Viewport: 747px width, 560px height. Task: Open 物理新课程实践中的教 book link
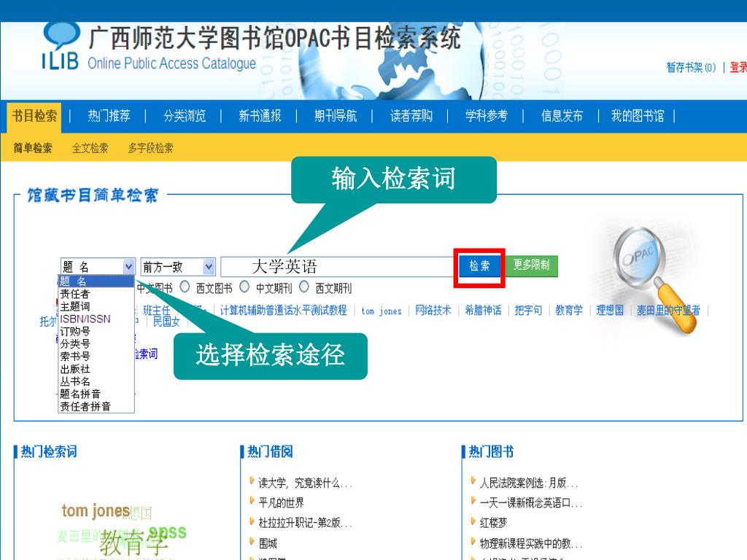(531, 543)
